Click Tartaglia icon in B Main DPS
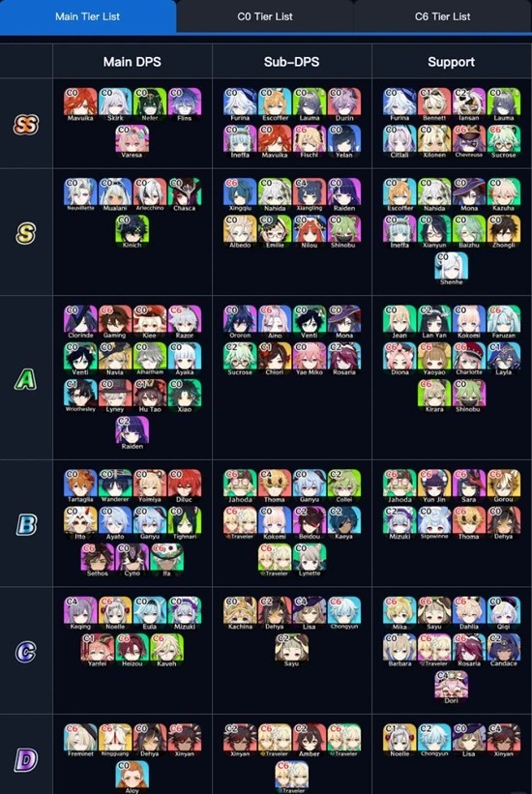Screen dimensions: 532x794 80,485
